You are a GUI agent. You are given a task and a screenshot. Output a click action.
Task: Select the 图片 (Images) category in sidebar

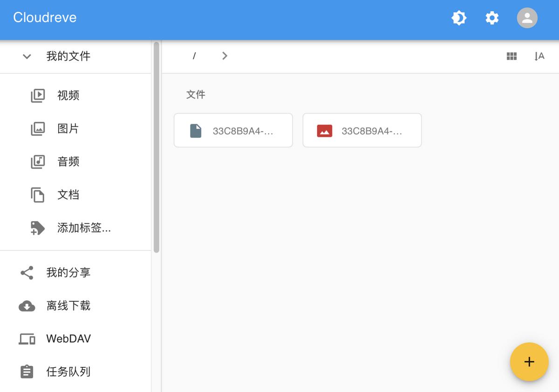coord(68,128)
